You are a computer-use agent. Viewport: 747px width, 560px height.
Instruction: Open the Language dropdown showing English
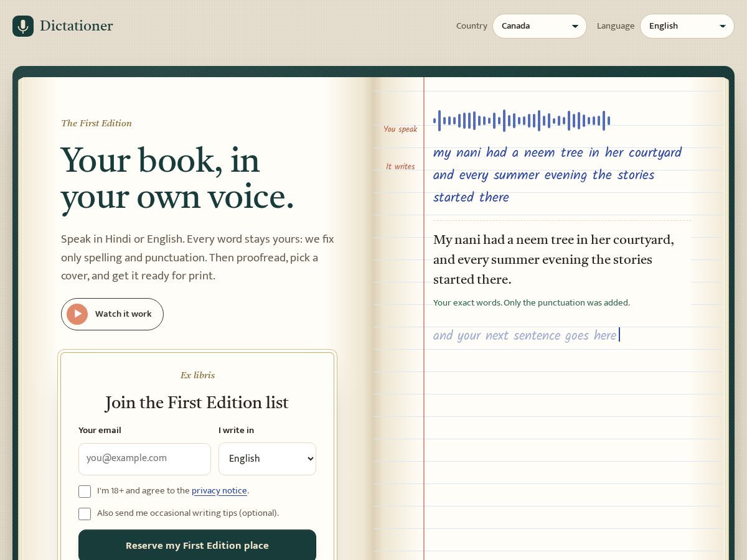point(687,26)
